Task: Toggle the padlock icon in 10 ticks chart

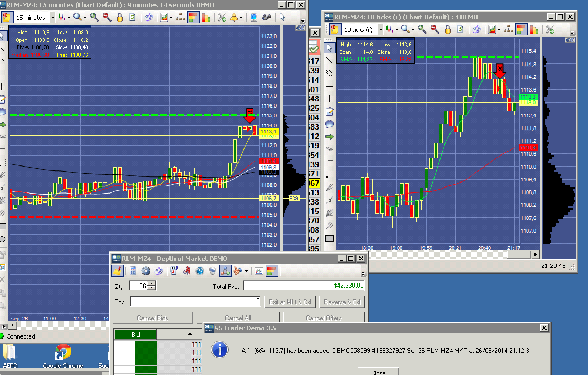Action: (447, 29)
